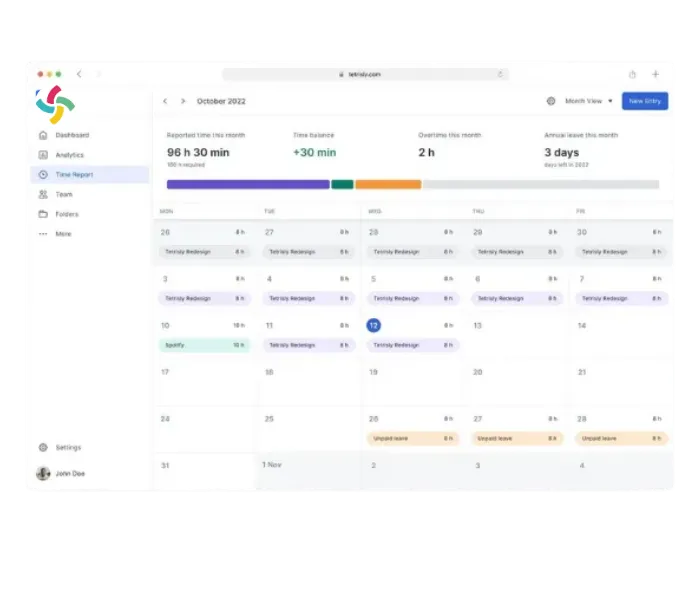
Task: Open the Dashboard home icon
Action: point(43,135)
